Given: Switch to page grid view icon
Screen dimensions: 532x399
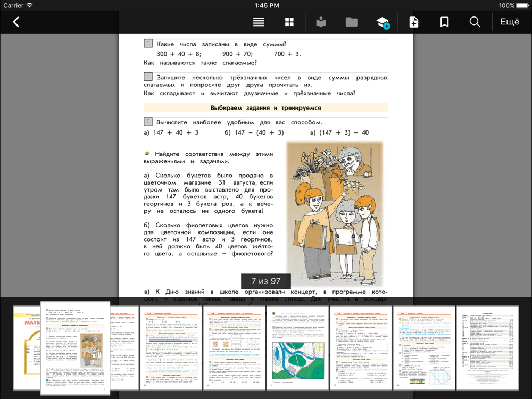Looking at the screenshot, I should point(289,22).
